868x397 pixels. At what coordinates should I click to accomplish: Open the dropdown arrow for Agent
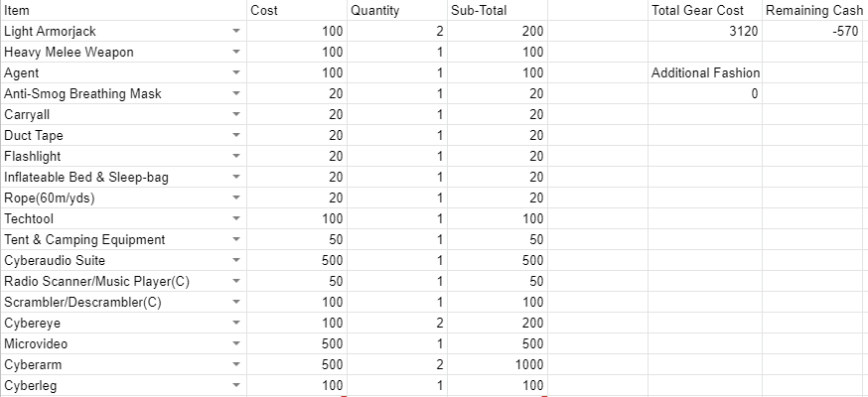point(235,73)
